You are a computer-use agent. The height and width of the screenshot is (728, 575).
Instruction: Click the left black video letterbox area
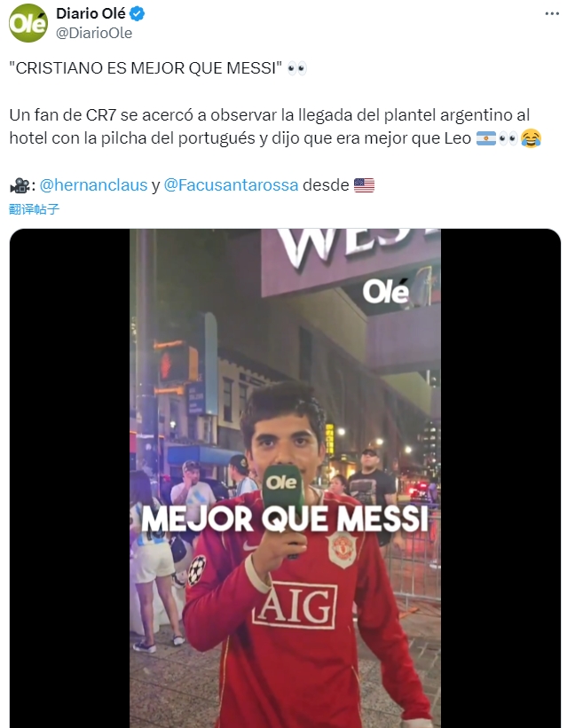70,478
